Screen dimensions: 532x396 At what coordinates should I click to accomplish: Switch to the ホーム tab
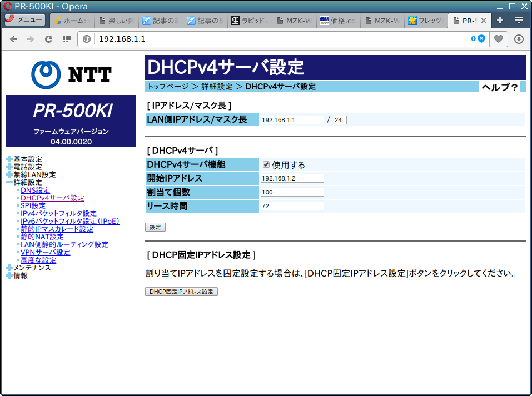71,21
